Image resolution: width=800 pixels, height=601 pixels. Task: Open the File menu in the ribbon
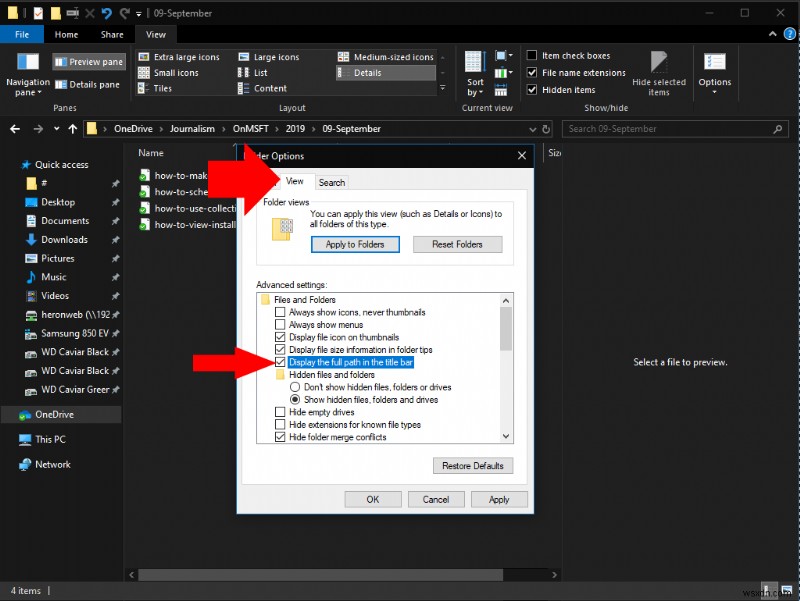point(22,34)
